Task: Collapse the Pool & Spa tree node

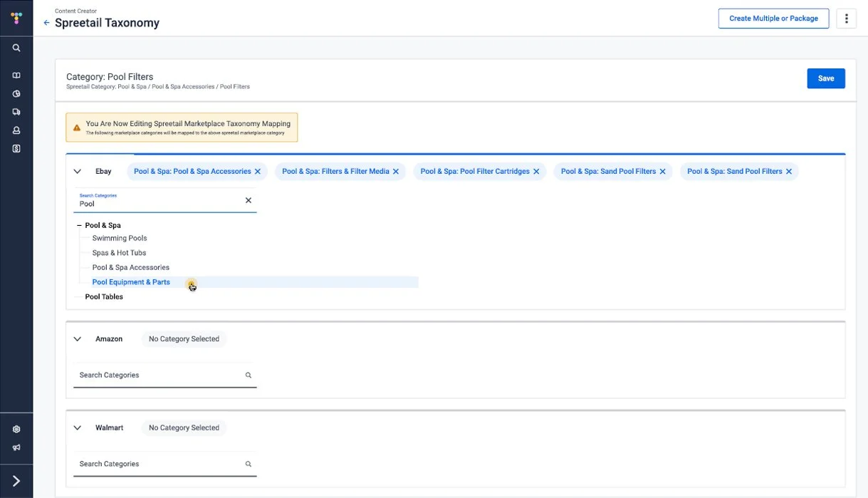Action: [x=79, y=225]
